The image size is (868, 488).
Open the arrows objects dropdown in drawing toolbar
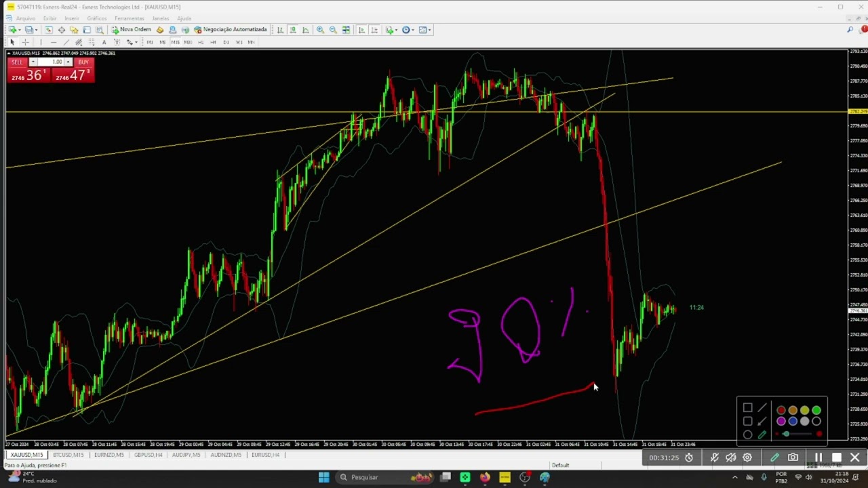[136, 42]
